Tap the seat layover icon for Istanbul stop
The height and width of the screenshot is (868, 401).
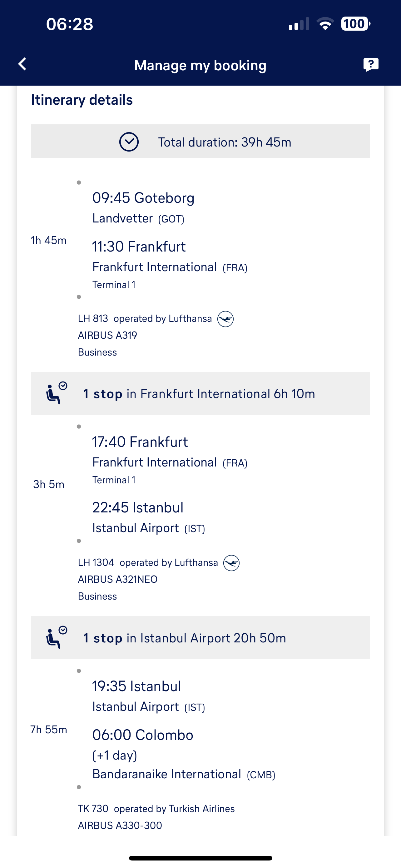click(x=56, y=637)
